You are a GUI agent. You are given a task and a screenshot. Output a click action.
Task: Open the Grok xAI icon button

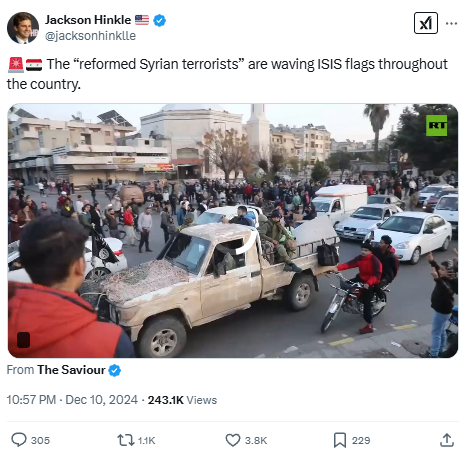pos(426,23)
